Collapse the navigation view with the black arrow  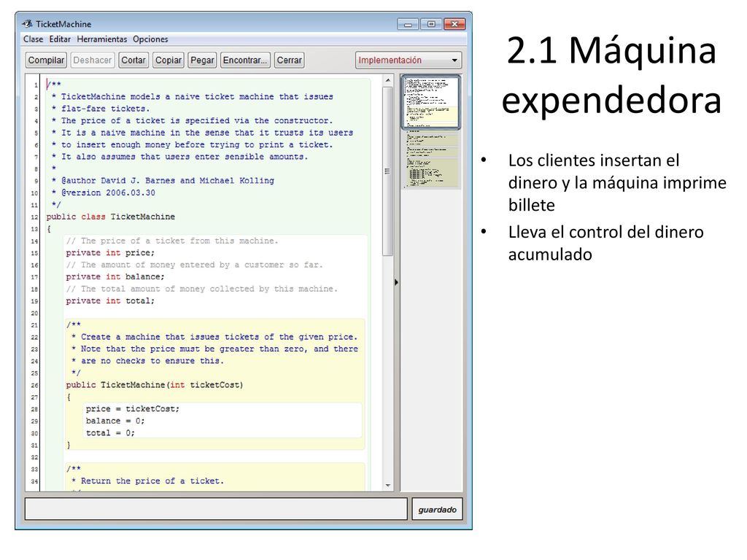coord(396,282)
